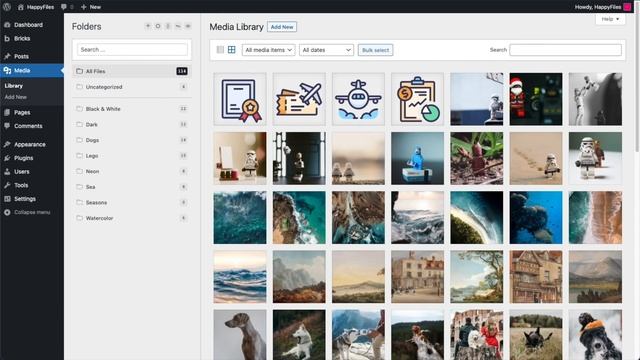
Task: Select the clipboard with pie chart image
Action: [418, 99]
